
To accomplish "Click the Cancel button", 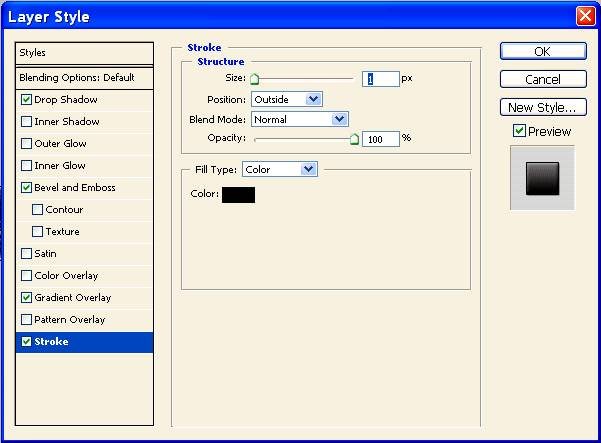I will click(x=542, y=79).
